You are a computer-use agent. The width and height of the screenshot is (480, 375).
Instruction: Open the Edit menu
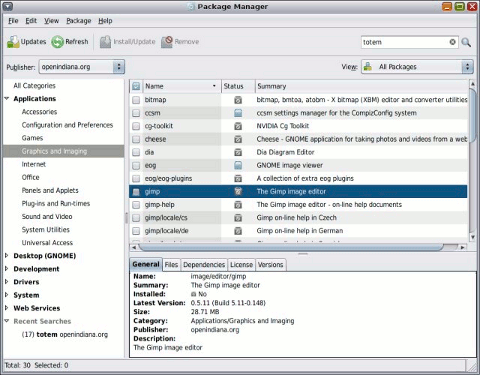[x=31, y=21]
